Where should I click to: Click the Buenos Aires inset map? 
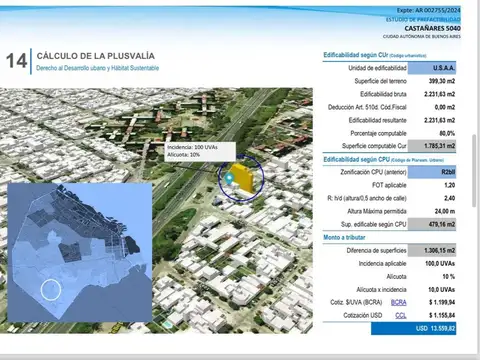point(80,252)
